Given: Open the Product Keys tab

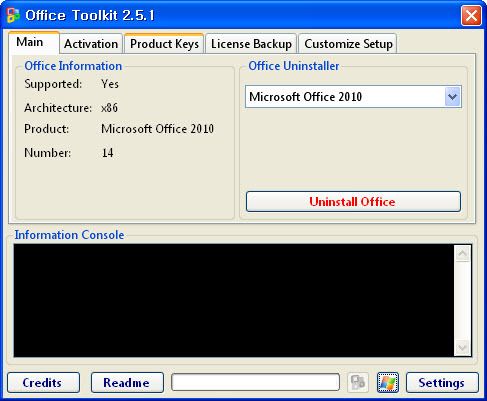Looking at the screenshot, I should pyautogui.click(x=164, y=44).
